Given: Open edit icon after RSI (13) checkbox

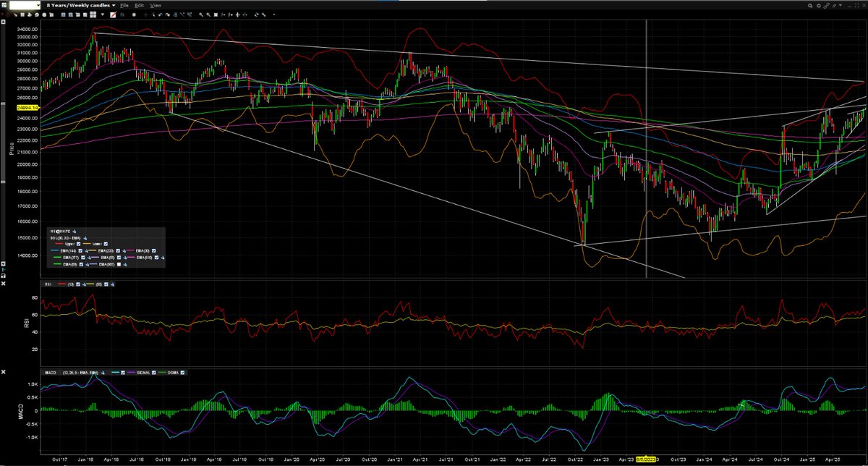Looking at the screenshot, I should [x=84, y=284].
